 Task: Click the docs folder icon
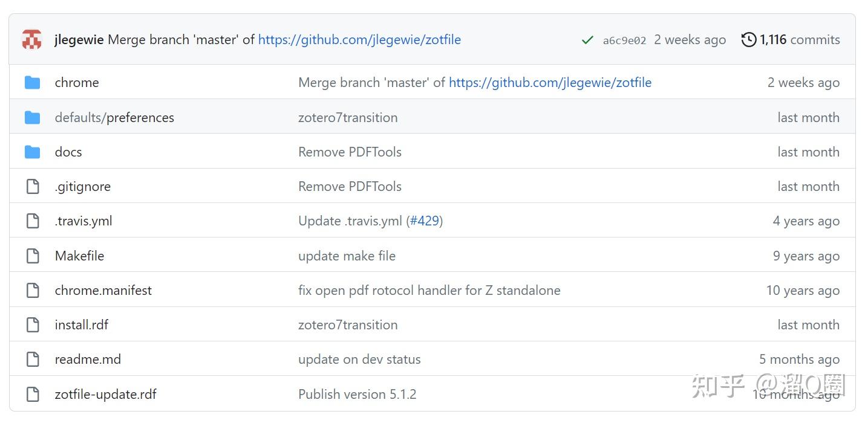[x=32, y=152]
